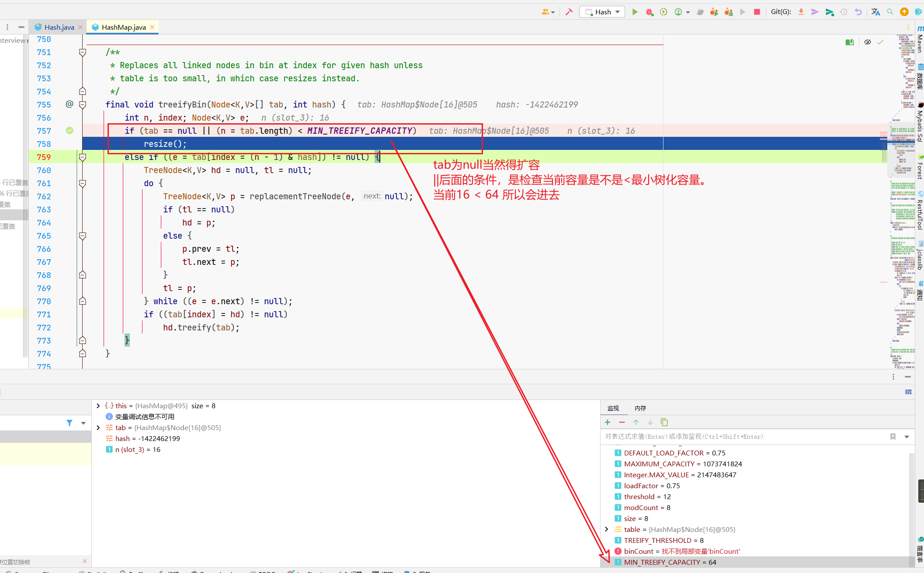Select n (slot_3) = 16 variable
The image size is (924, 573).
pos(137,449)
